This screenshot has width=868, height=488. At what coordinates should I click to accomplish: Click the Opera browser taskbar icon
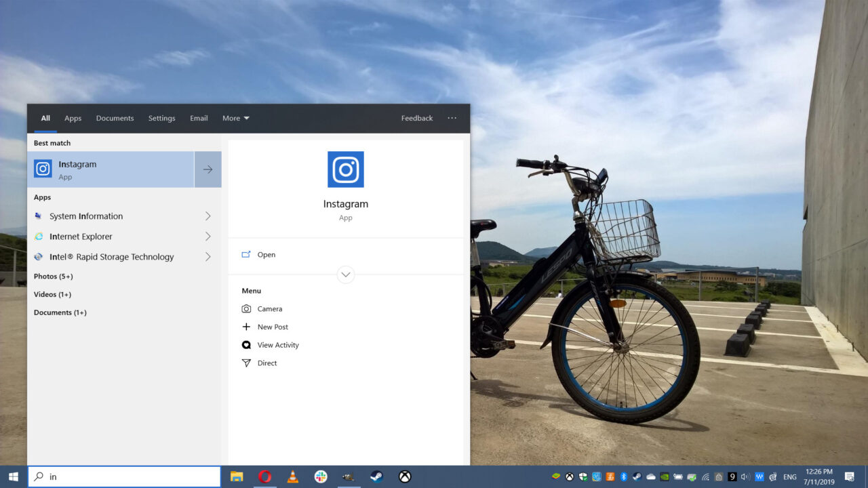click(x=264, y=476)
